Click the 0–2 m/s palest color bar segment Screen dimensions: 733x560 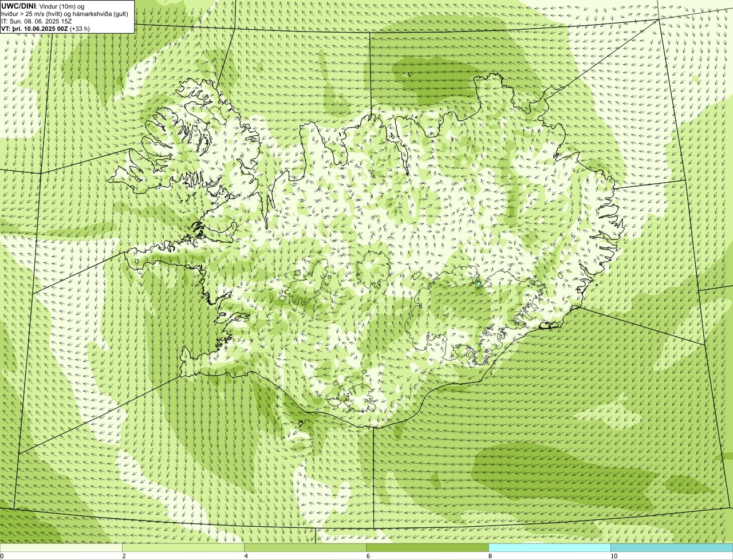tap(61, 548)
